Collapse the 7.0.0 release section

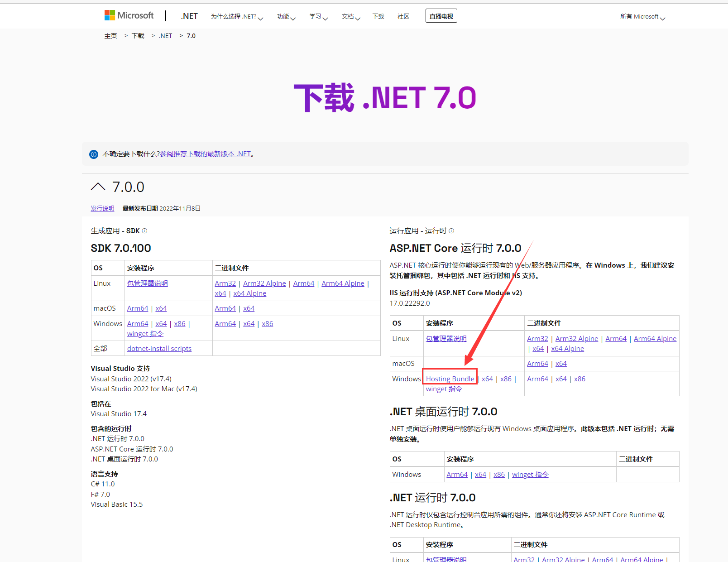click(x=98, y=187)
